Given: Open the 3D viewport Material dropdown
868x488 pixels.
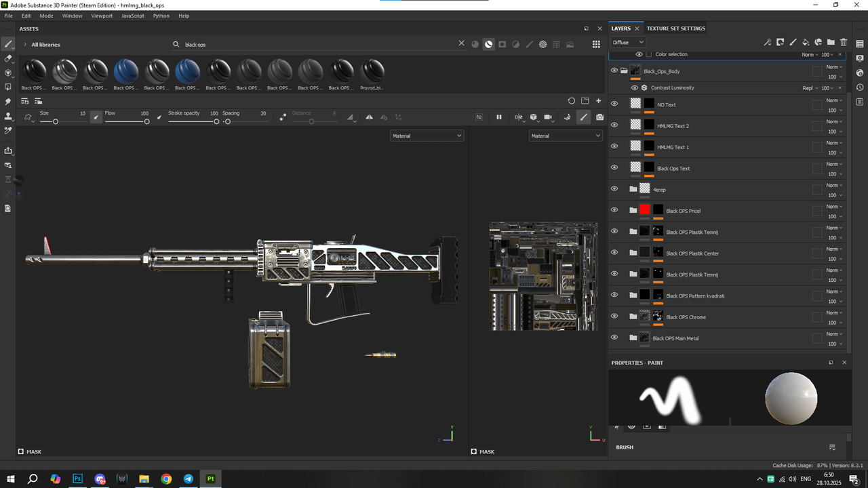Looking at the screenshot, I should 427,136.
